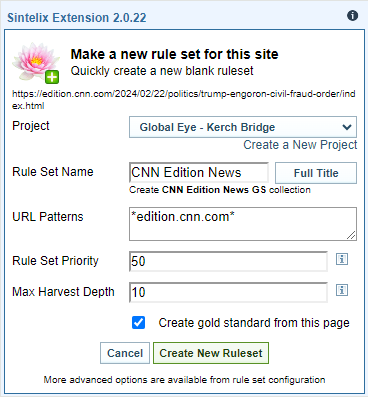Screen dimensions: 368x397
Task: Click the 'Create gold standard from this page' label
Action: coord(254,323)
